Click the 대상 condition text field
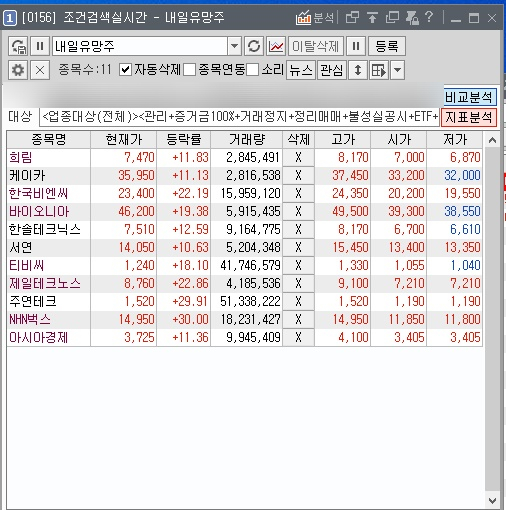Image resolution: width=506 pixels, height=510 pixels. pos(239,117)
